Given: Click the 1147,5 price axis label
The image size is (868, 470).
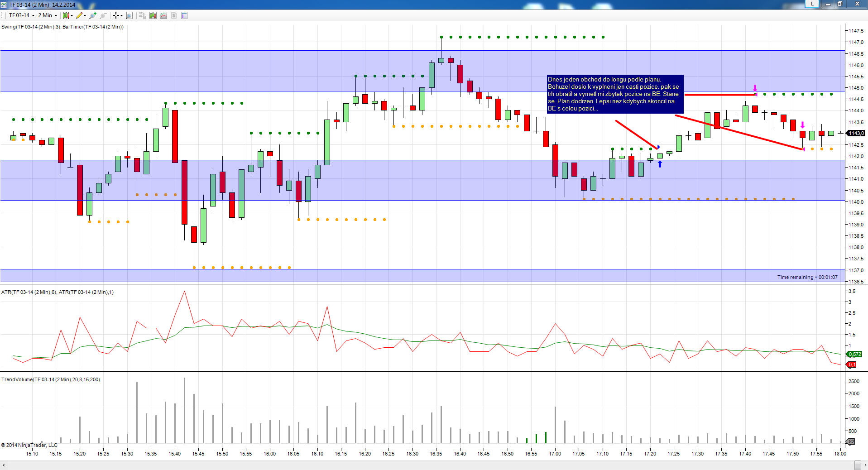Looking at the screenshot, I should pos(856,31).
